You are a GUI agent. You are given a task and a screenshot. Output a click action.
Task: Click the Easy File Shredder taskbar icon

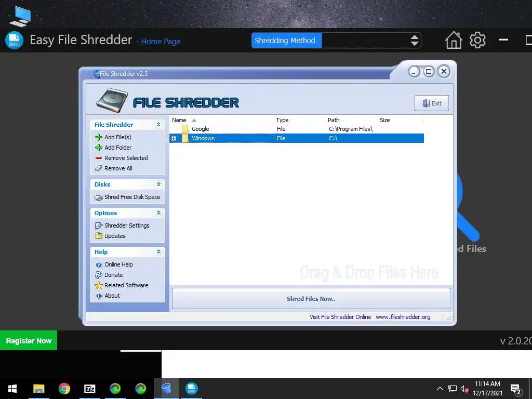click(x=192, y=389)
